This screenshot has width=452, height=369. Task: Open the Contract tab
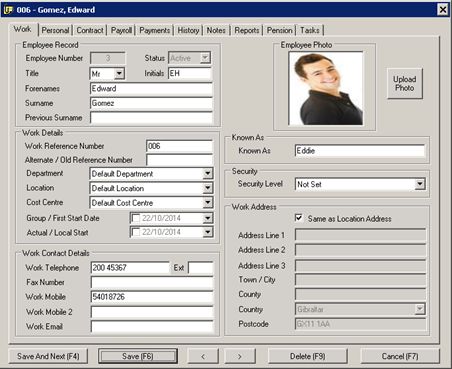click(x=90, y=30)
